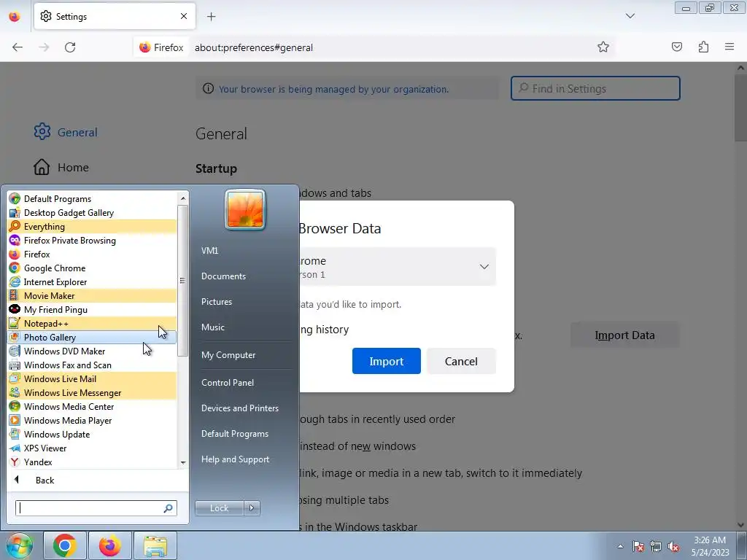Open the clock showing 3:26 AM
Image resolution: width=747 pixels, height=560 pixels.
click(710, 546)
